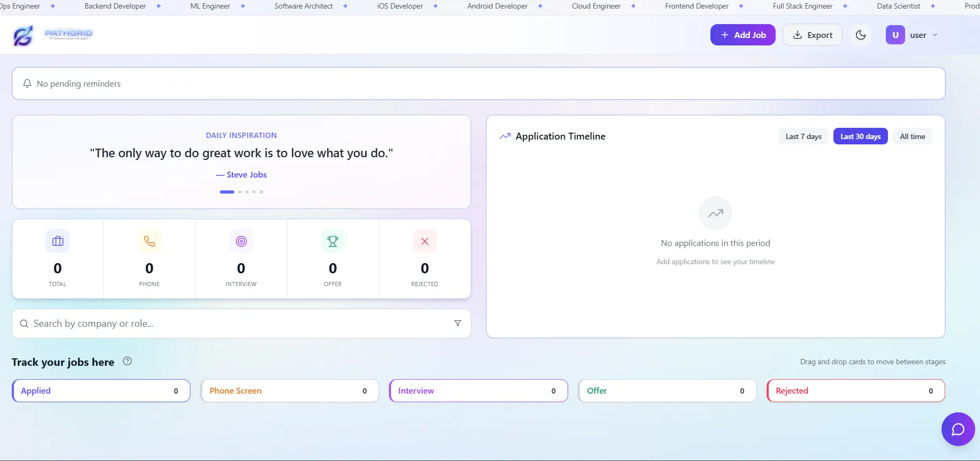Select Last 30 days timeline range
This screenshot has width=980, height=461.
[860, 136]
